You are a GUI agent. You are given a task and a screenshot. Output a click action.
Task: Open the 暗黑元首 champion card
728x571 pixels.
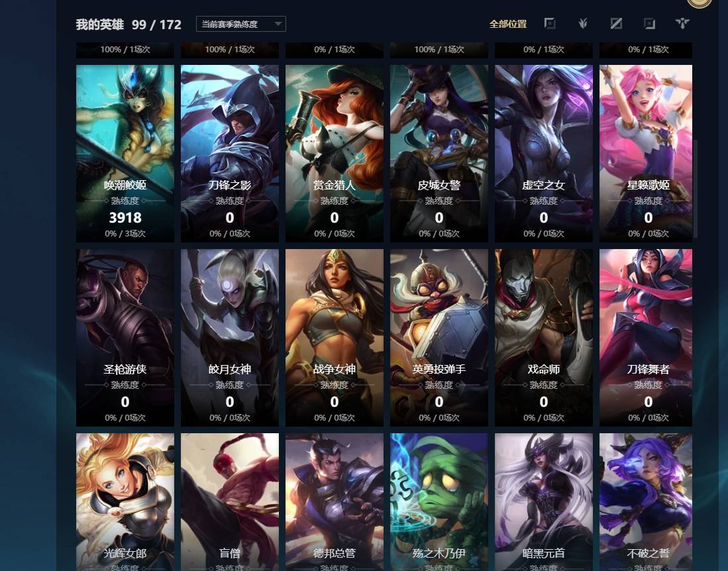coord(544,502)
